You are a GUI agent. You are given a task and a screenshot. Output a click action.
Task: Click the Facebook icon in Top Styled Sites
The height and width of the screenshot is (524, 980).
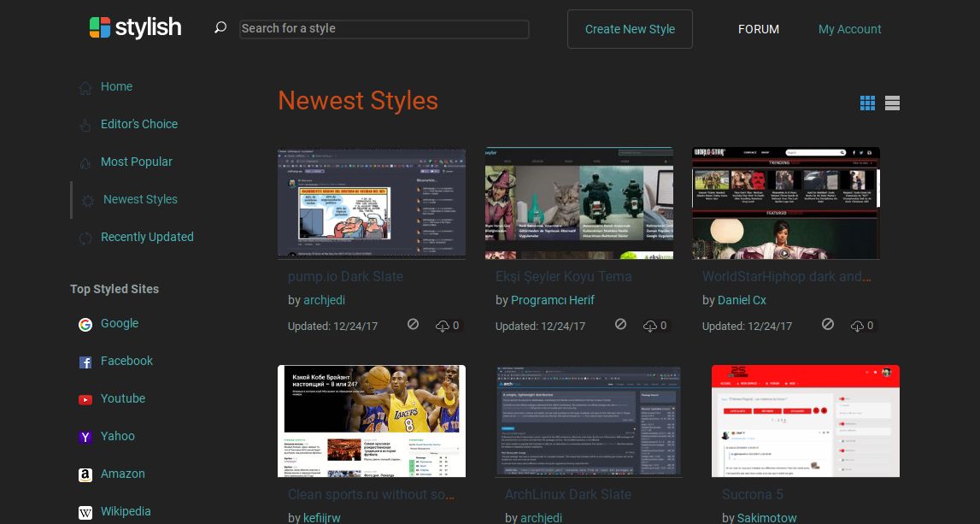pos(85,362)
